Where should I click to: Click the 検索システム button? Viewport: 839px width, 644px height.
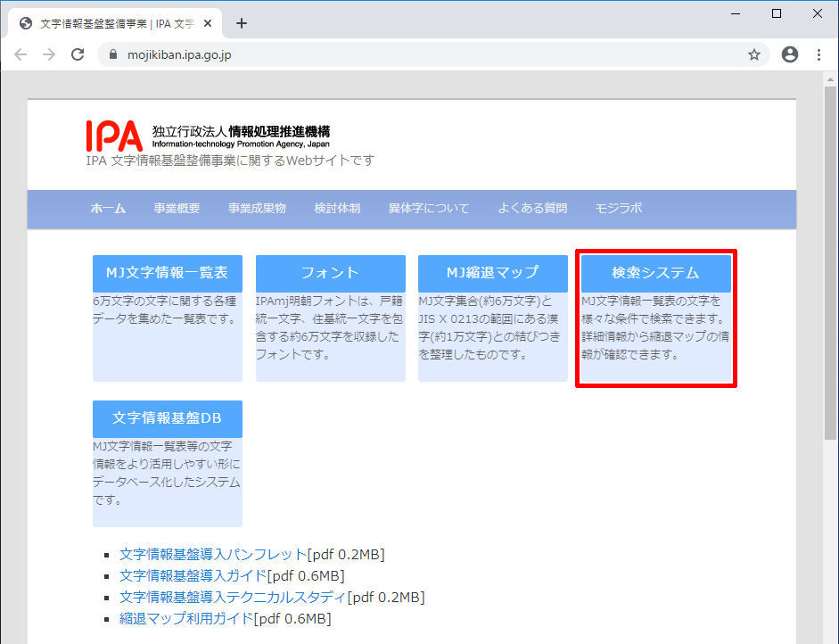click(x=656, y=273)
